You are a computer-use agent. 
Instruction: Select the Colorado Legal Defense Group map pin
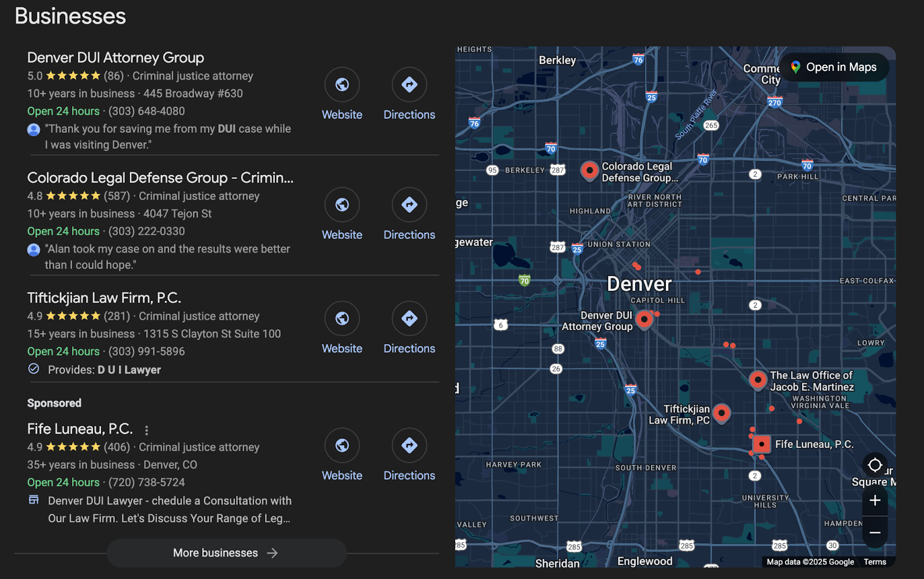tap(589, 170)
